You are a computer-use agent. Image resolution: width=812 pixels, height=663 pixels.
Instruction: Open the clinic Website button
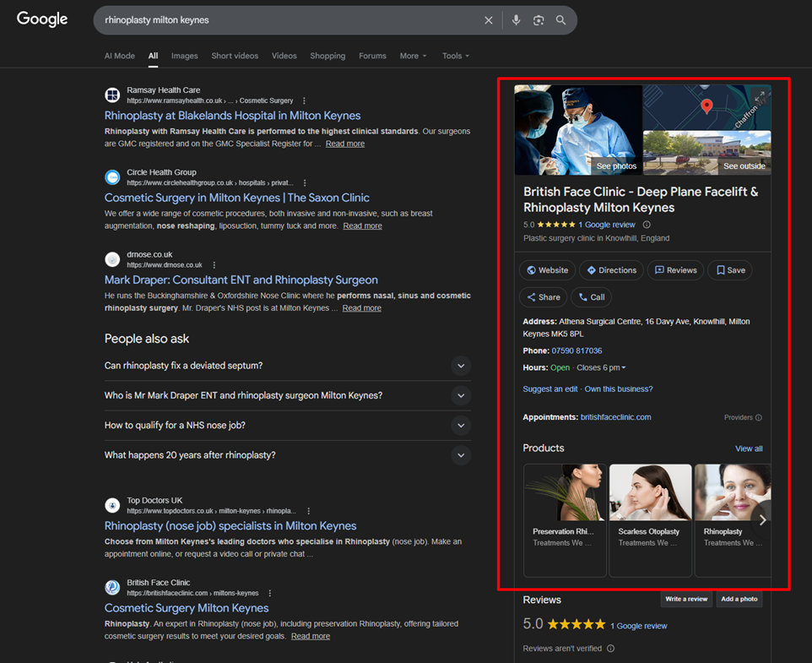547,270
